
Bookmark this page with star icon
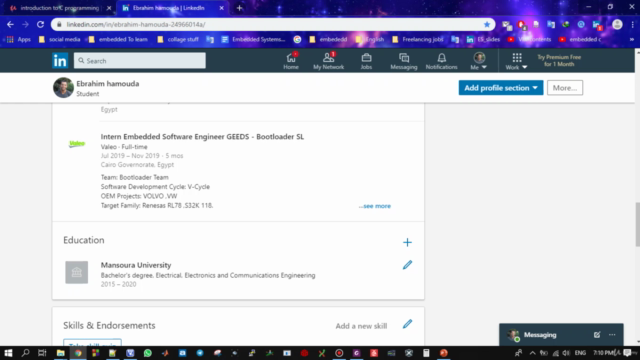click(x=487, y=24)
